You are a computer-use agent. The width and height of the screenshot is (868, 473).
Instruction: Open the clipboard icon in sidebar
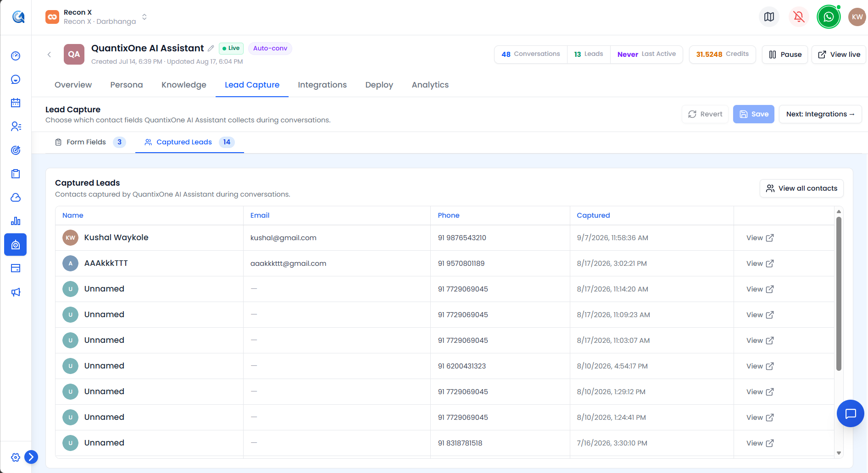[16, 174]
